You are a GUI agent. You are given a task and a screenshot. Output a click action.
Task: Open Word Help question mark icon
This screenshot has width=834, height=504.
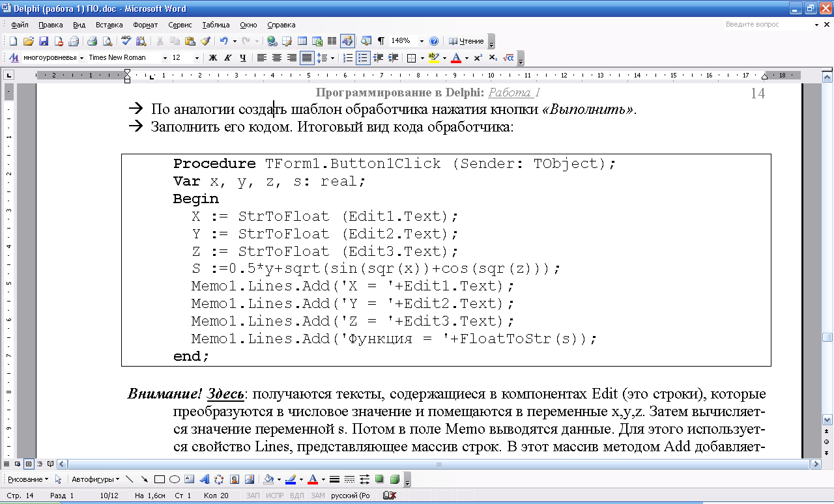click(434, 41)
